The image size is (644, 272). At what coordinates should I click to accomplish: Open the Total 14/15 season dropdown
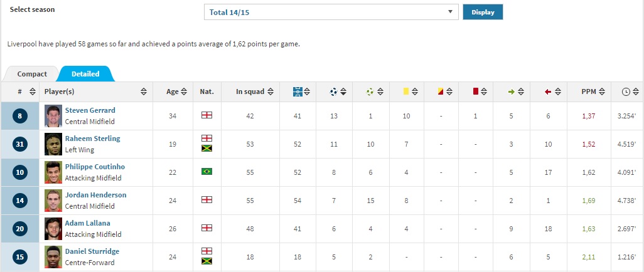(x=331, y=12)
